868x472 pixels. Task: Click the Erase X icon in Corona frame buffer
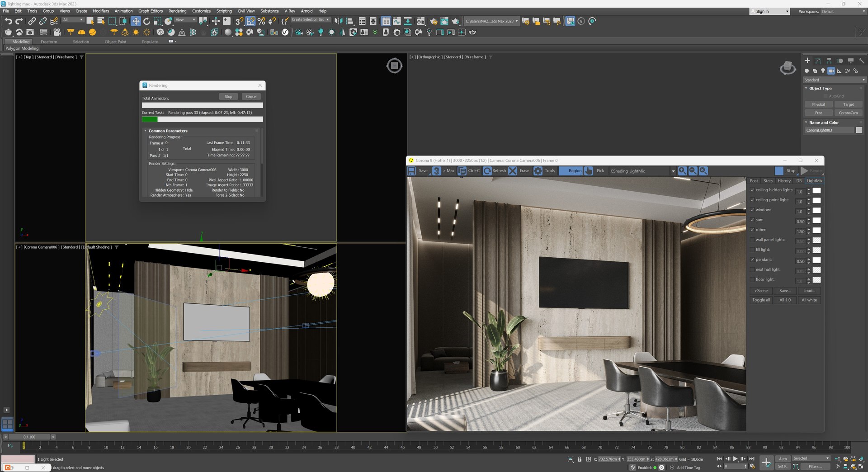pyautogui.click(x=513, y=171)
